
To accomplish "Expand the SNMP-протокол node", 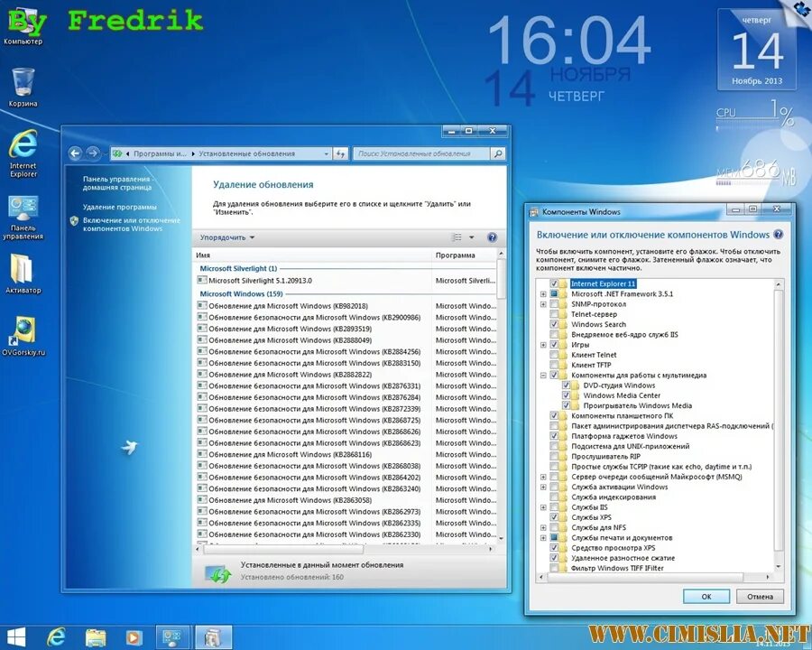I will point(543,304).
